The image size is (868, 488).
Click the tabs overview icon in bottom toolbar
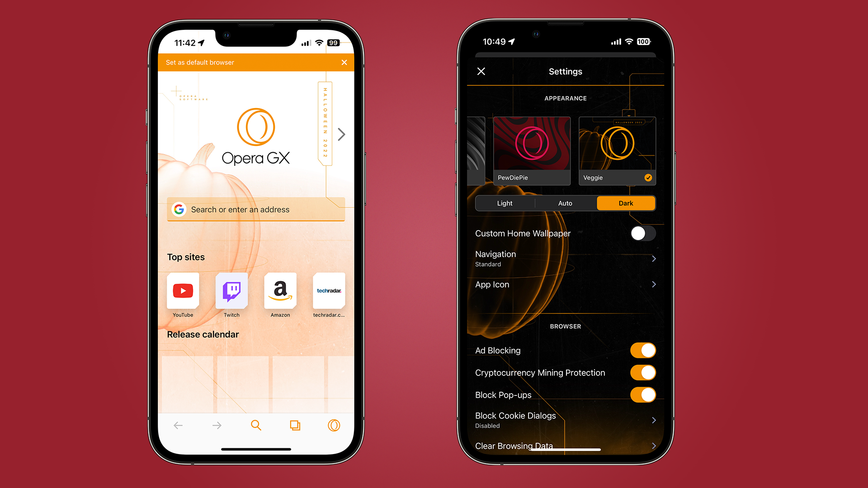pos(294,424)
